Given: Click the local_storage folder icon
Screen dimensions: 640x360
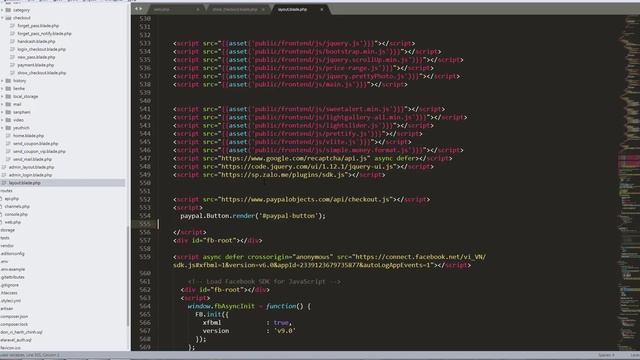Looking at the screenshot, I should 8,96.
